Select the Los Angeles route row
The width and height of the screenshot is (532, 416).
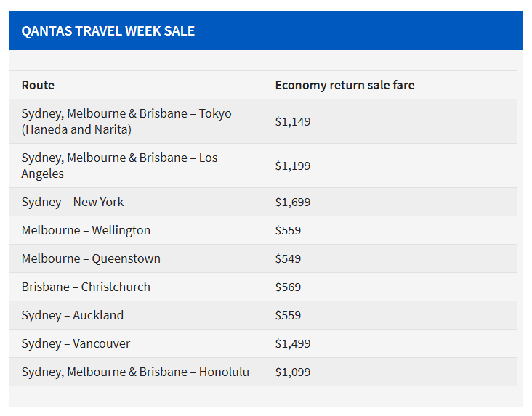pos(119,166)
